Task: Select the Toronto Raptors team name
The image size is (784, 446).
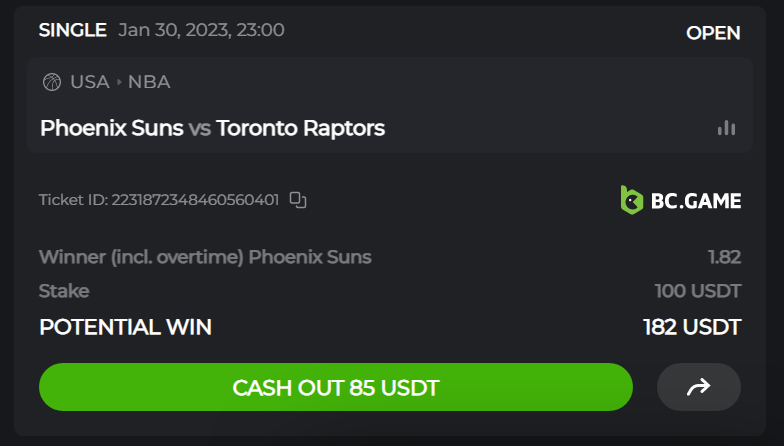Action: (x=300, y=128)
